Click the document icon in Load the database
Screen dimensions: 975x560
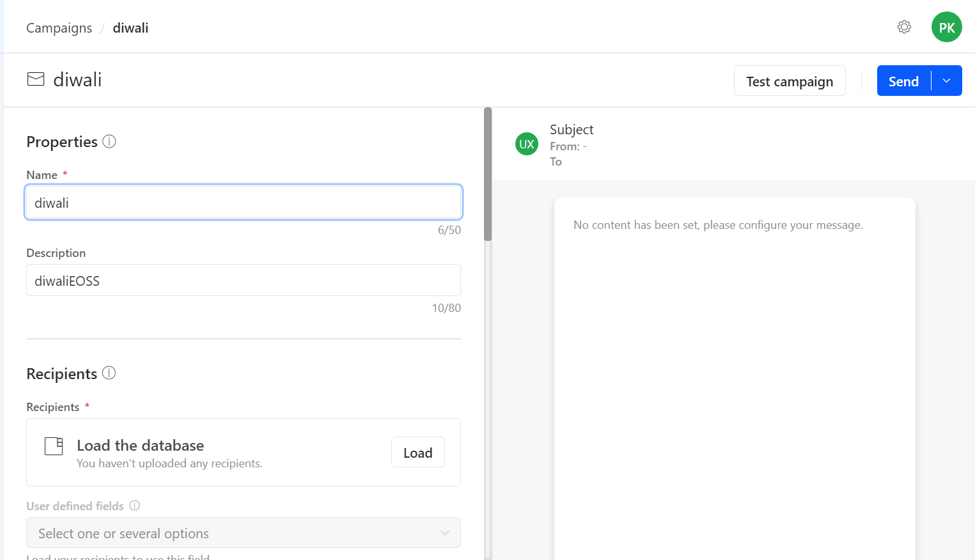point(54,446)
